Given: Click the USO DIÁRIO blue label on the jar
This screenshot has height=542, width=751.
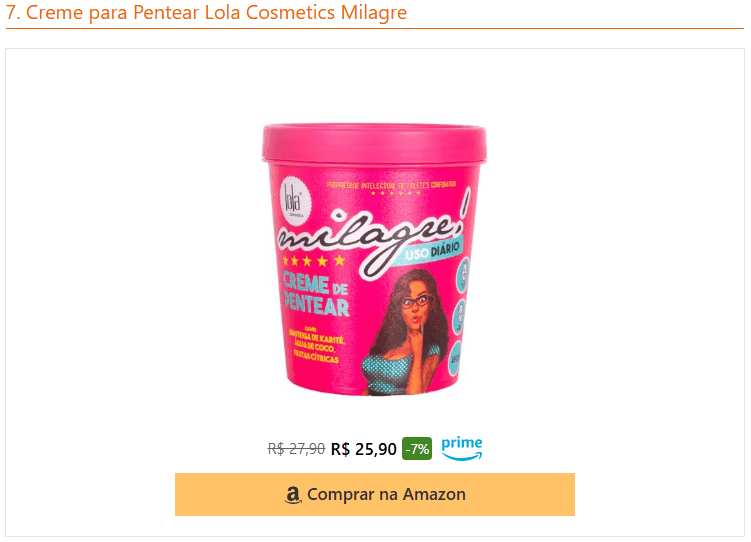Looking at the screenshot, I should point(432,251).
